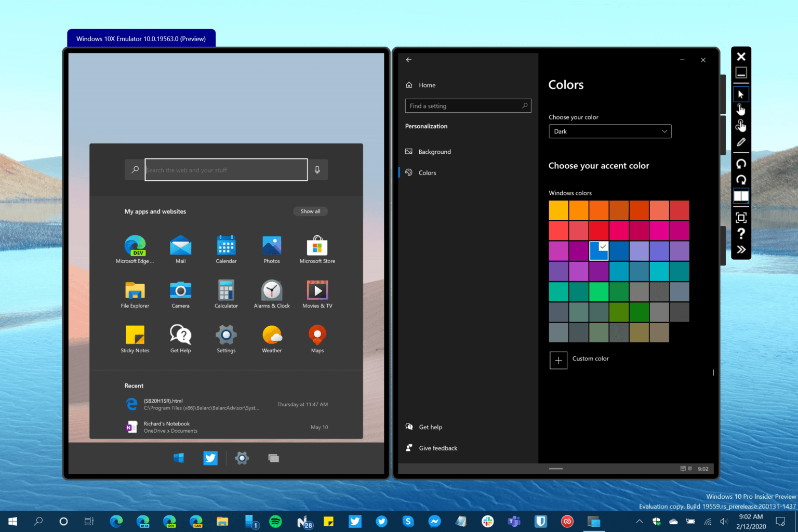Select the single-touch input tool

(741, 109)
